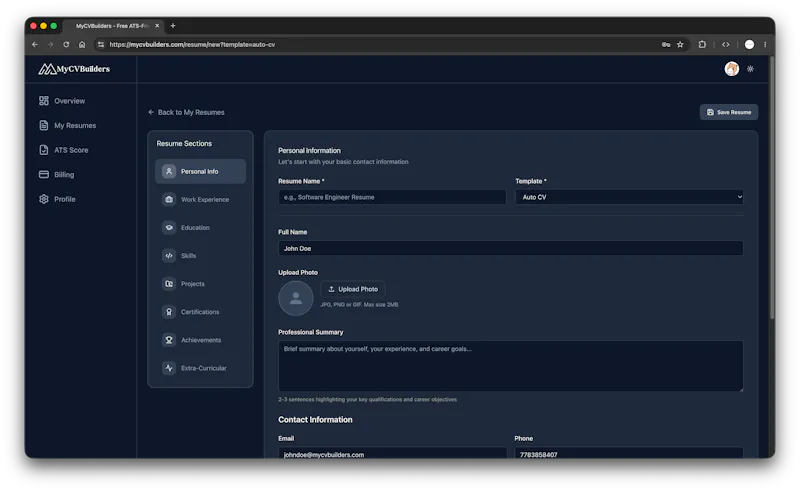The width and height of the screenshot is (800, 491).
Task: Click the MyCVBuilders logo
Action: tap(74, 69)
